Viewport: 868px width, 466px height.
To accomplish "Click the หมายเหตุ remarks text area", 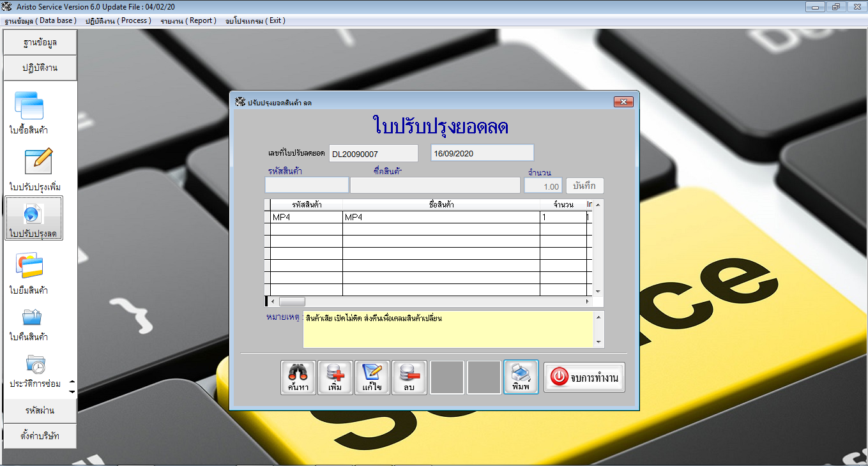I will (x=448, y=329).
